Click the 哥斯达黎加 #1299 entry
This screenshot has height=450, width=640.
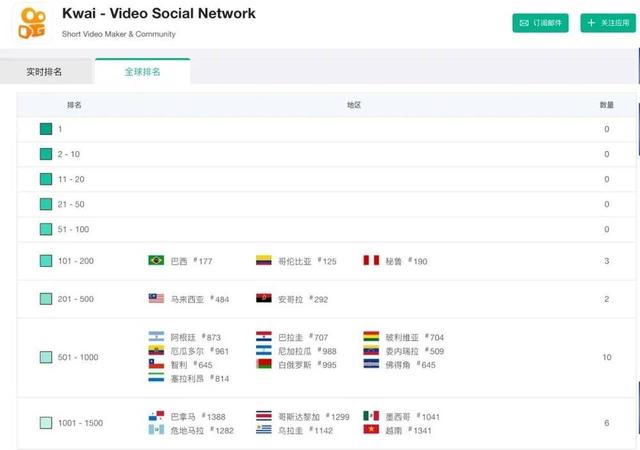coord(314,417)
